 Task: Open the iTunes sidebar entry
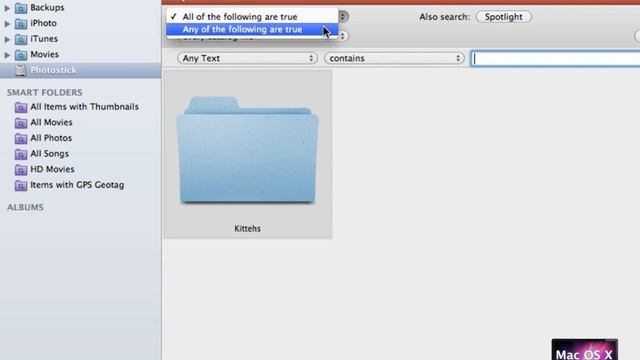tap(44, 39)
